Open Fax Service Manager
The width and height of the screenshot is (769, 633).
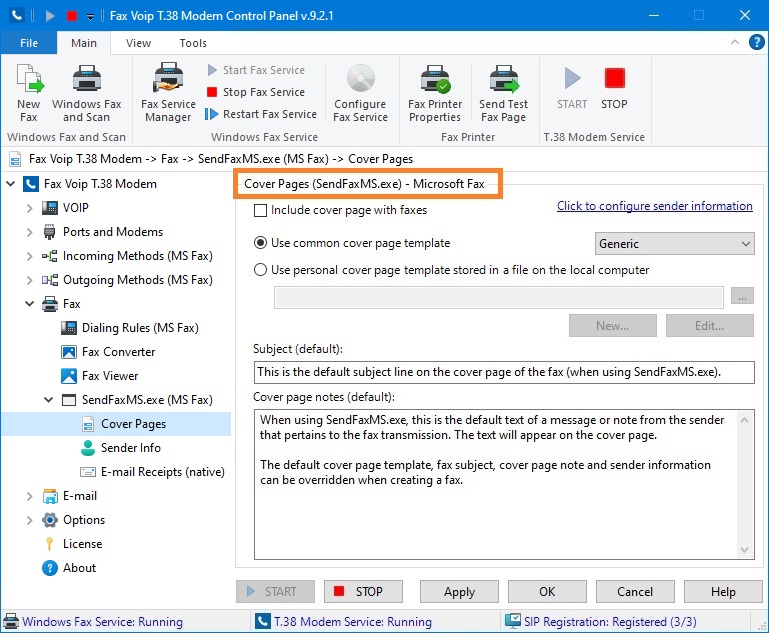coord(168,93)
